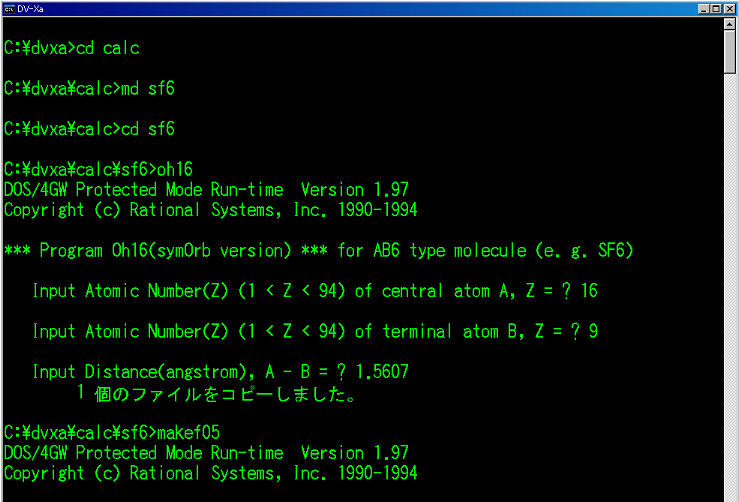This screenshot has height=502, width=739.
Task: Click the 'Program Oh16(symOrb version)' header line
Action: pos(318,250)
